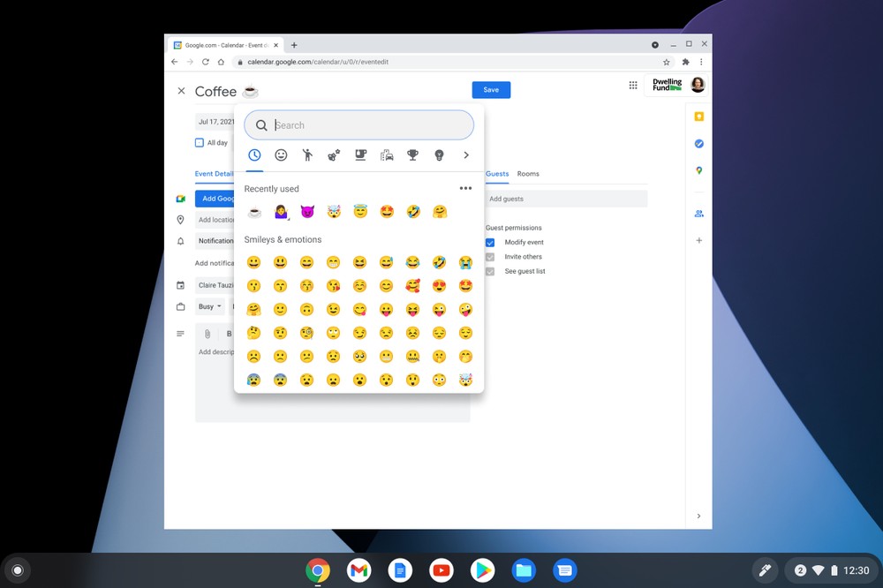Open the Activities trophy emoji category

(412, 155)
